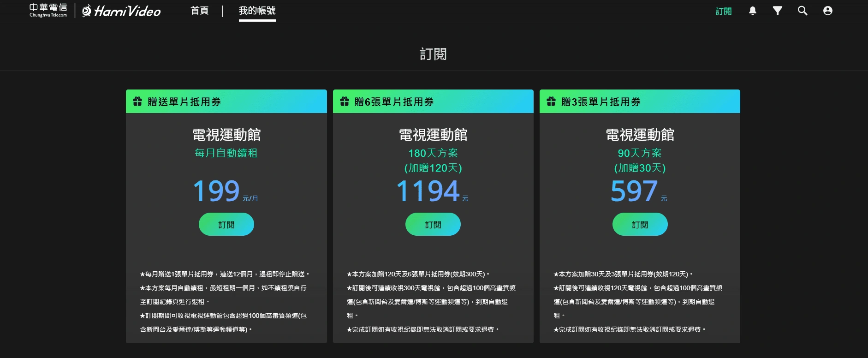Click gift icon on 贈6張單片抵用券 banner
868x358 pixels.
[x=345, y=101]
